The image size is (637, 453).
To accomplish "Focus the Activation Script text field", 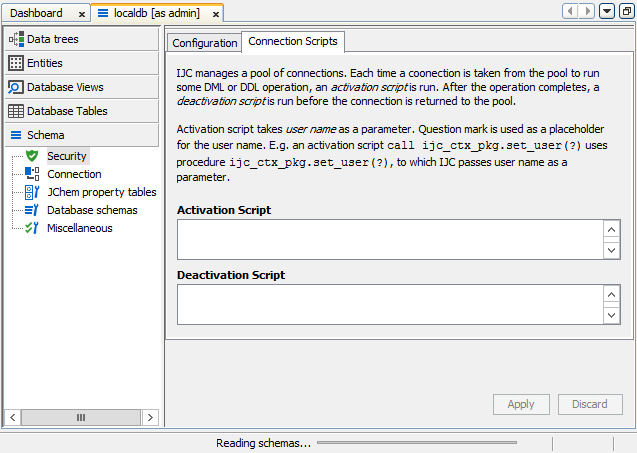I will click(390, 241).
